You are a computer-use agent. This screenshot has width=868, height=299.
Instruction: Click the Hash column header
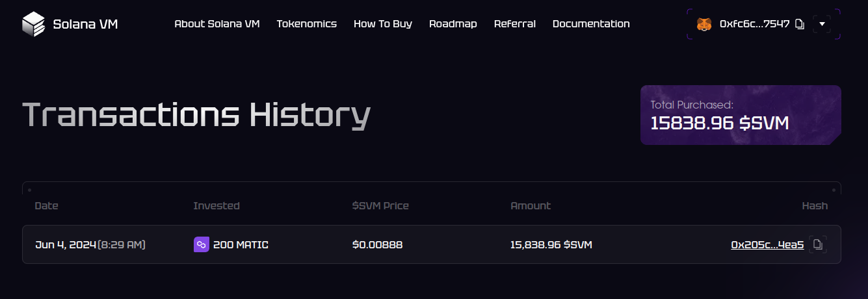pos(815,206)
